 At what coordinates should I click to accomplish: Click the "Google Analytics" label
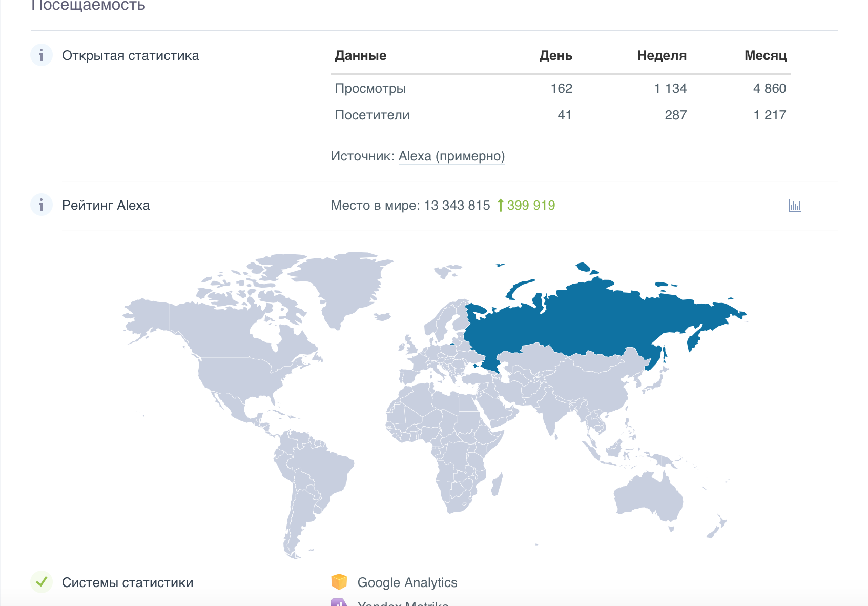[x=407, y=582]
